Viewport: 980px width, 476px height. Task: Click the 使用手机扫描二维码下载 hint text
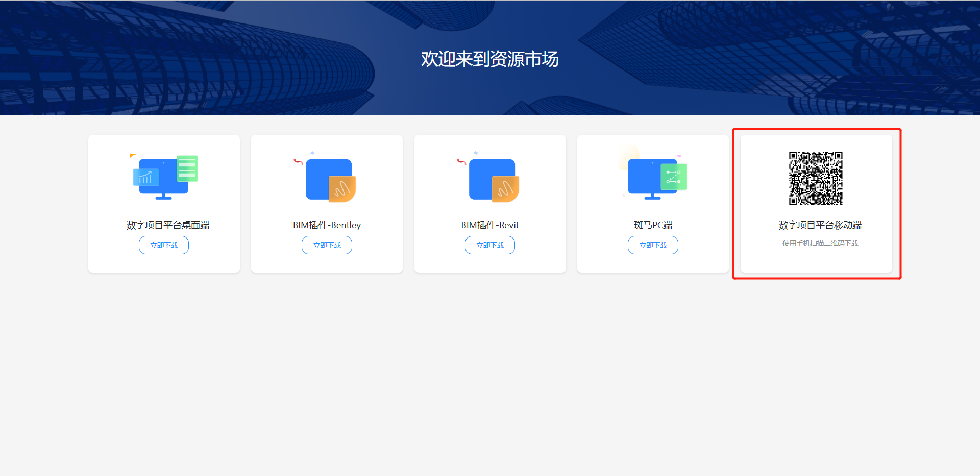pyautogui.click(x=820, y=243)
